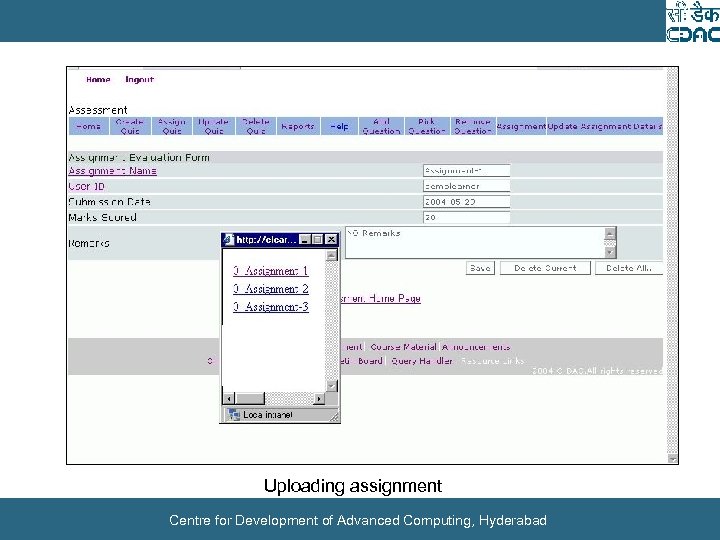
Task: Open Assignment 2 link in popup
Action: click(270, 289)
